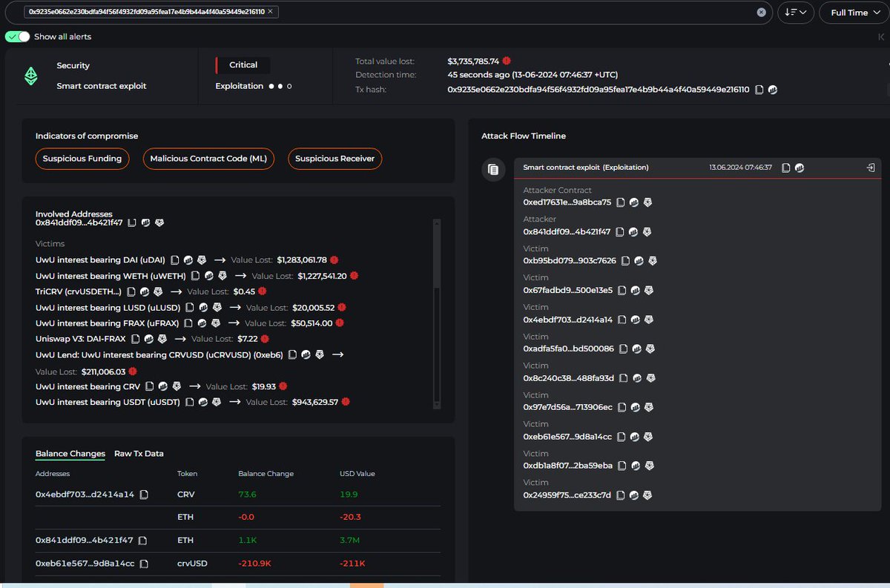
Task: Copy the uDAI victim address
Action: pos(175,260)
